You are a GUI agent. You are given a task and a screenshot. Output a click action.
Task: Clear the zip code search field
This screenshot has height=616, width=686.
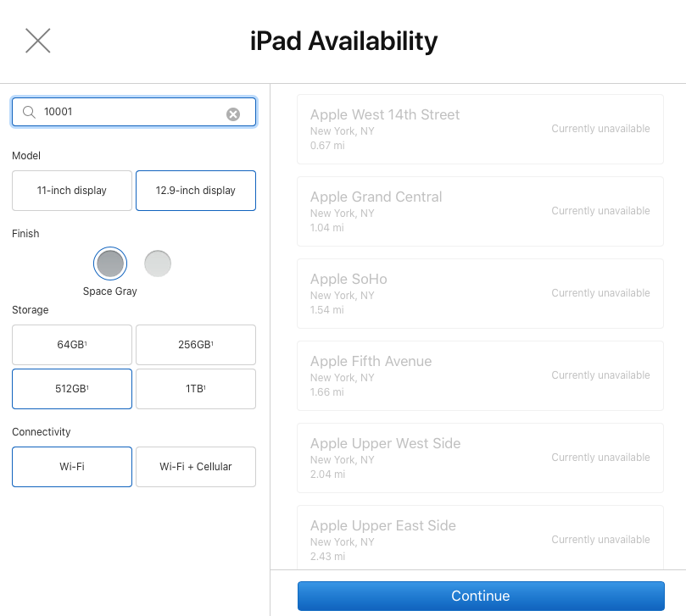[x=233, y=114]
